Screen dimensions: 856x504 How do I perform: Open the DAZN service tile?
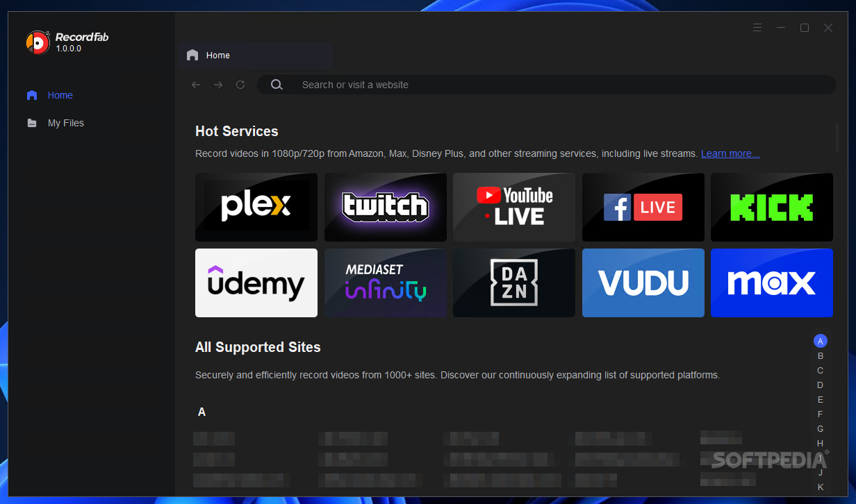pos(514,283)
